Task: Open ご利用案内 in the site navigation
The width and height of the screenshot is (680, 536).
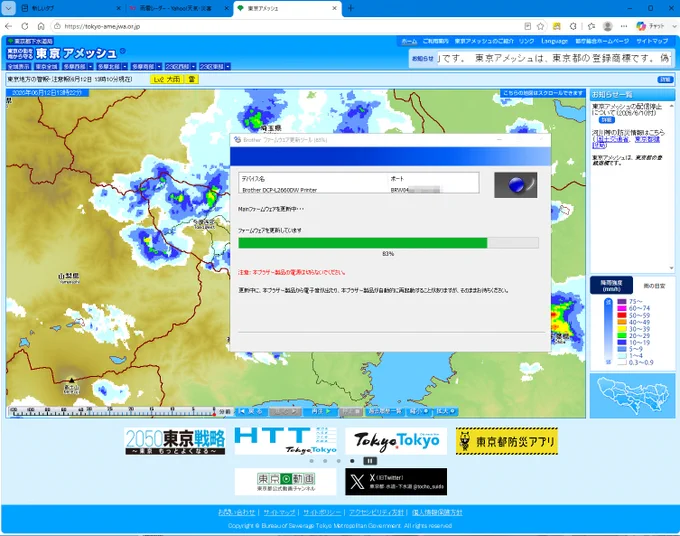Action: pyautogui.click(x=435, y=41)
